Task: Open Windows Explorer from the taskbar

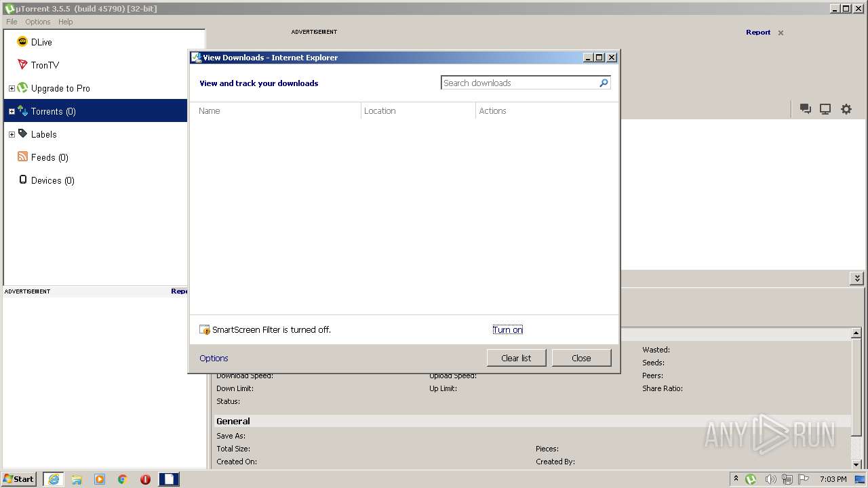Action: tap(77, 479)
